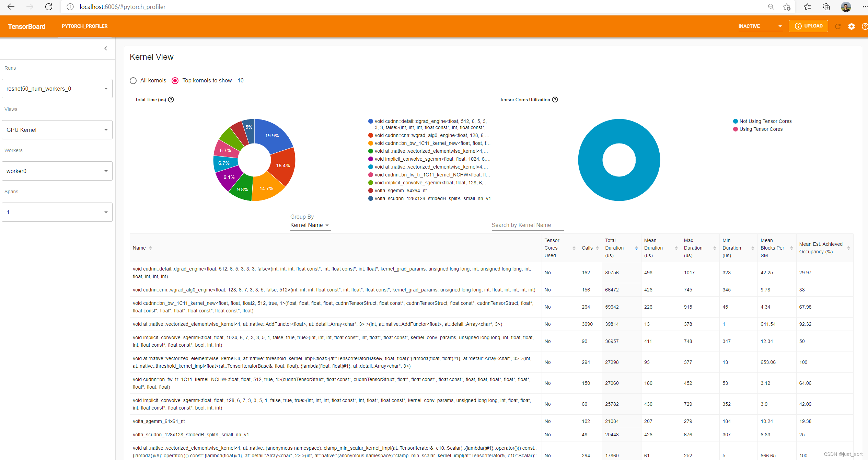
Task: Refresh the browser page
Action: pos(49,7)
